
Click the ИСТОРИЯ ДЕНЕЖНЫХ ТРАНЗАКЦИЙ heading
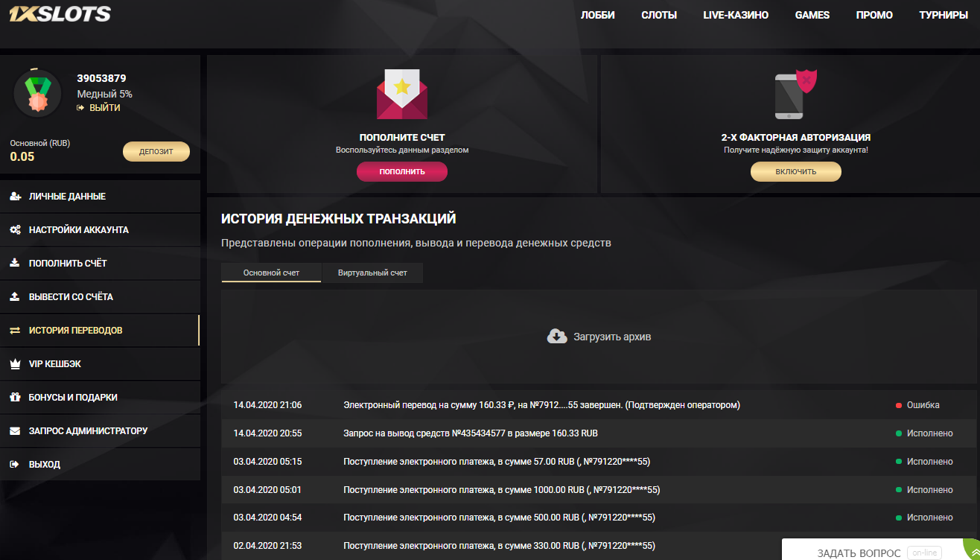tap(339, 219)
